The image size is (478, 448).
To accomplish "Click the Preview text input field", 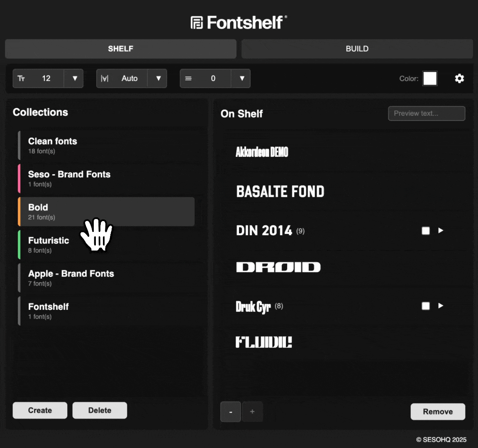I will 427,113.
